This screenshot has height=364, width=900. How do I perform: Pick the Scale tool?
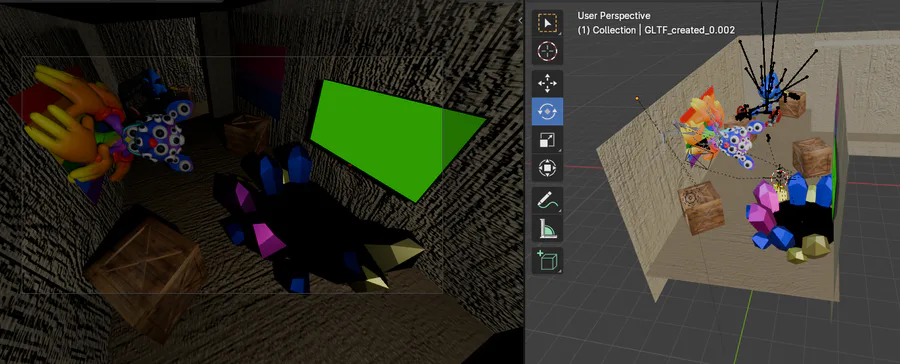click(547, 140)
